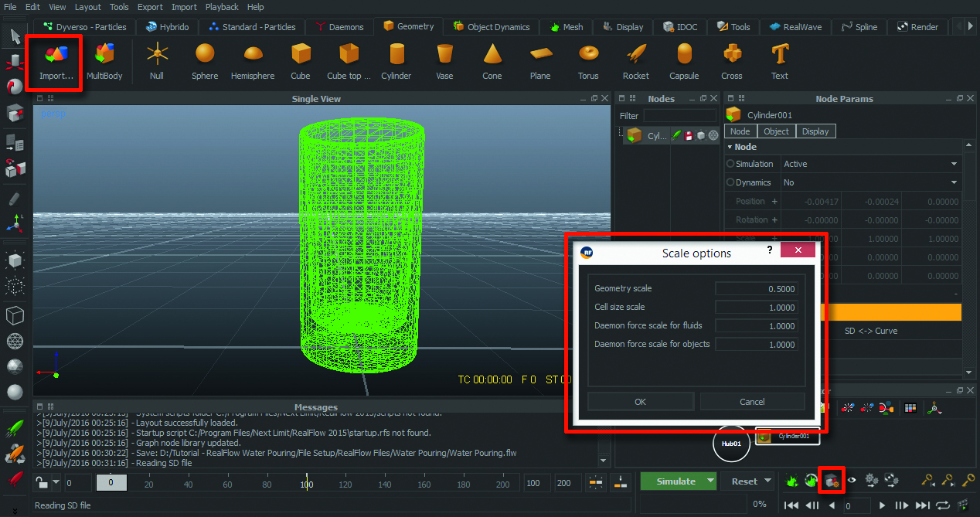Open the Dynamics No dropdown
This screenshot has height=517, width=980.
point(870,182)
